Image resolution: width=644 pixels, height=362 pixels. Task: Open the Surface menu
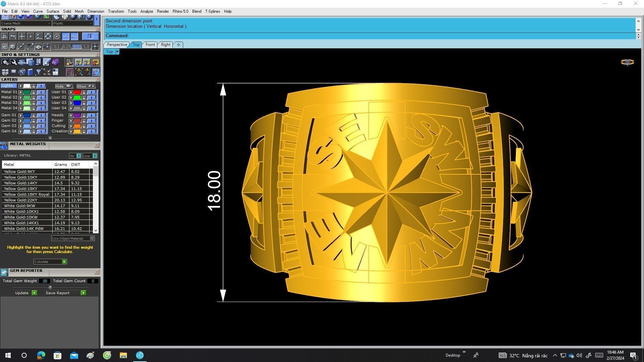click(53, 11)
